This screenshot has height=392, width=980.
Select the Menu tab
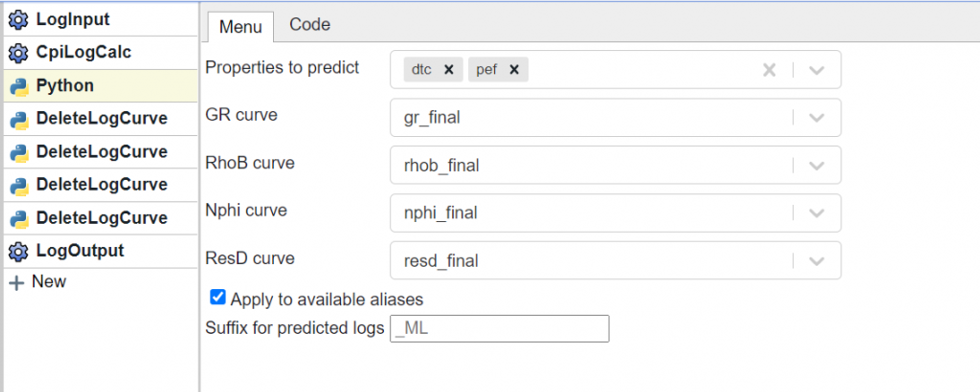pos(240,27)
